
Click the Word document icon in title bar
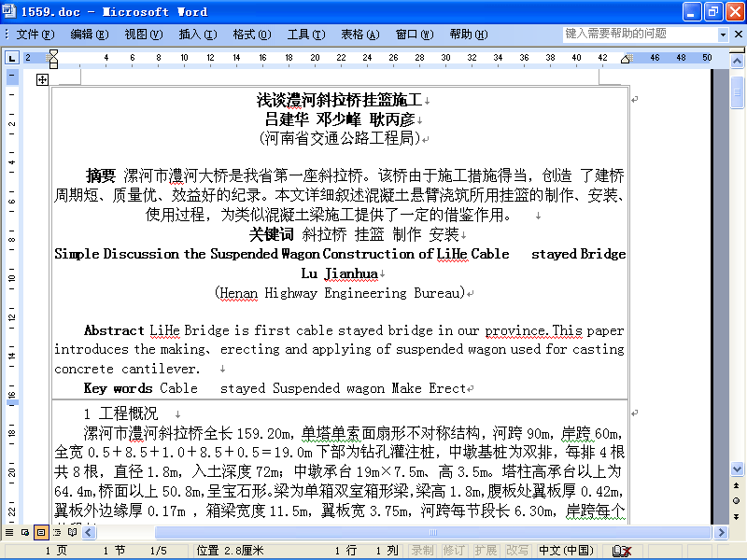tap(8, 11)
